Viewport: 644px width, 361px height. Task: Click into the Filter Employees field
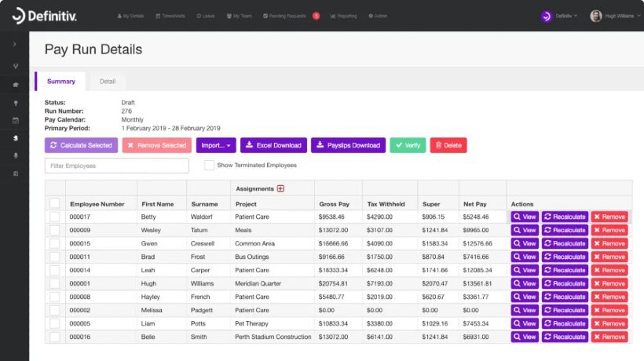click(117, 166)
